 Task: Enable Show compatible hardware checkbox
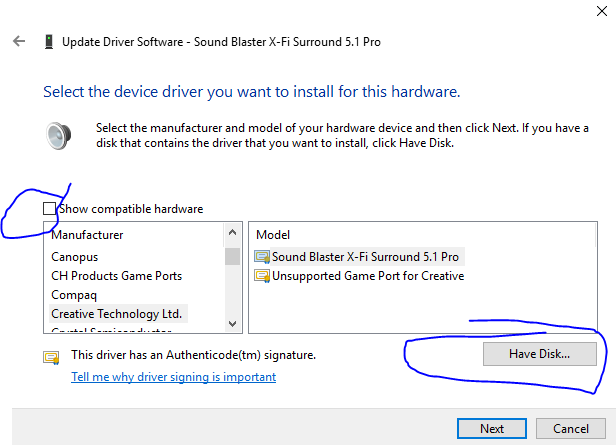50,209
